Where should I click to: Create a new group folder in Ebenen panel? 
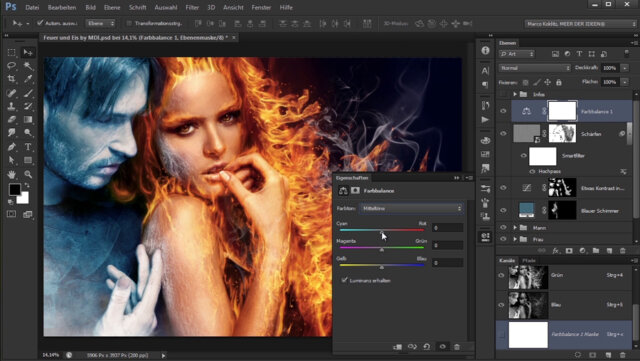tap(596, 250)
